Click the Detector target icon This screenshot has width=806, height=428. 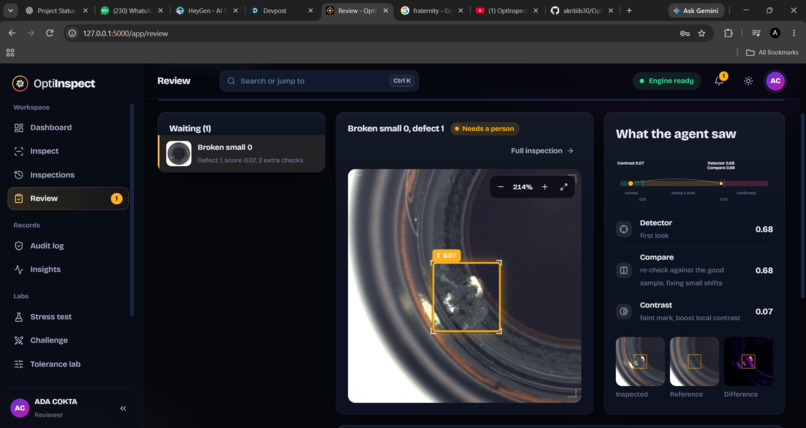[624, 229]
